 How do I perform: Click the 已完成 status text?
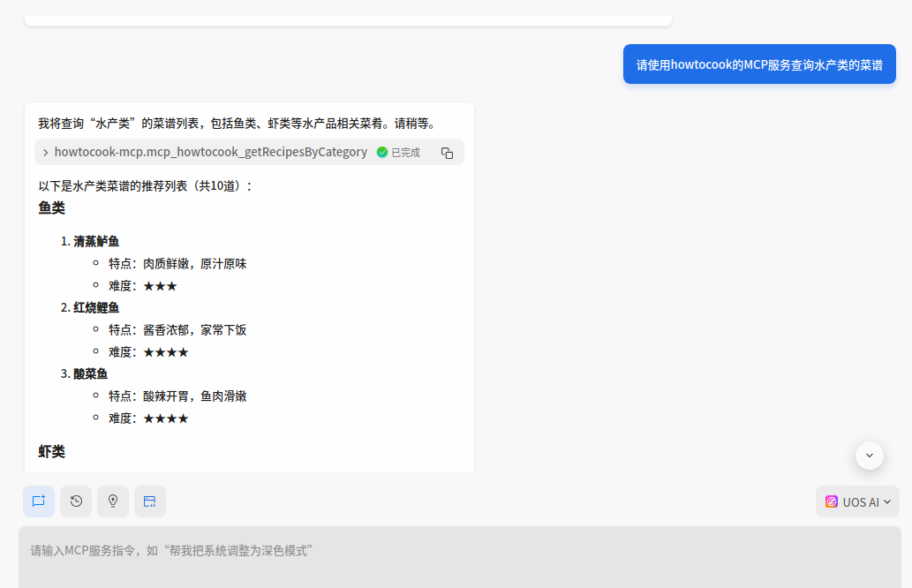point(405,153)
